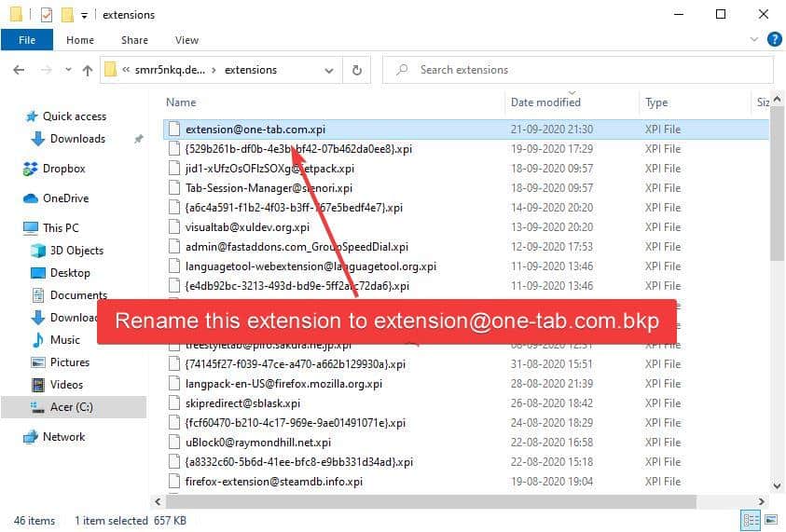
Task: Select 3D Objects folder in sidebar
Action: click(76, 251)
